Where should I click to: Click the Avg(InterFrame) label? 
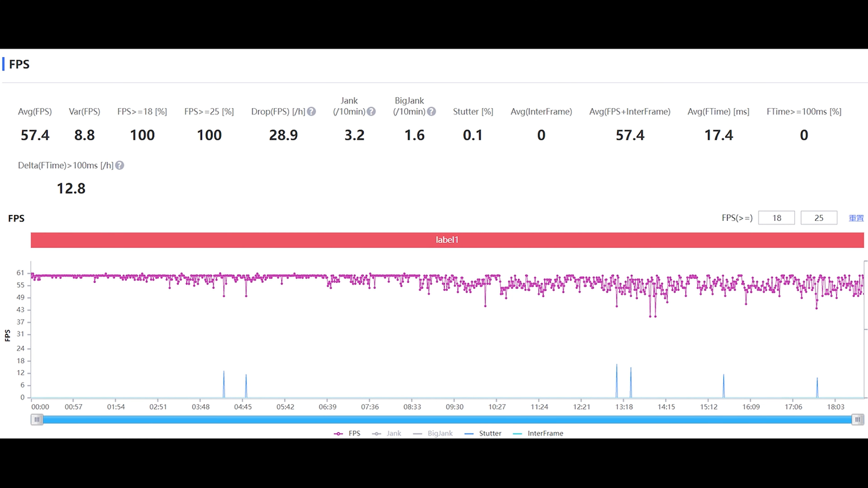point(541,112)
